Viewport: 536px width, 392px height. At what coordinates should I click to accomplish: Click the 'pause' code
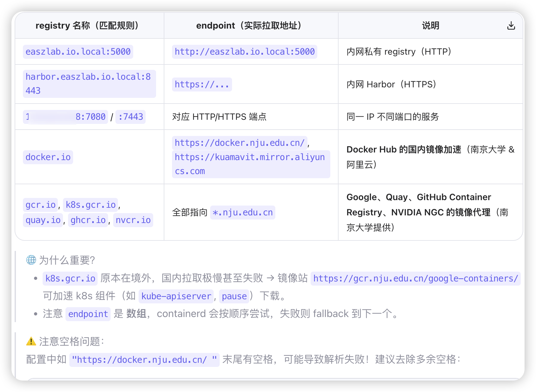point(234,296)
